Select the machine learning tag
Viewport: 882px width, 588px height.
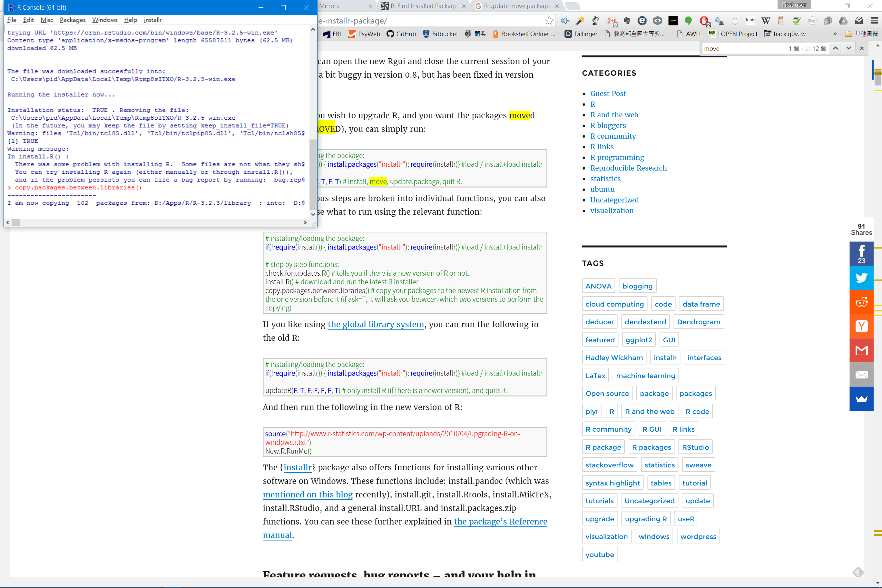[645, 375]
